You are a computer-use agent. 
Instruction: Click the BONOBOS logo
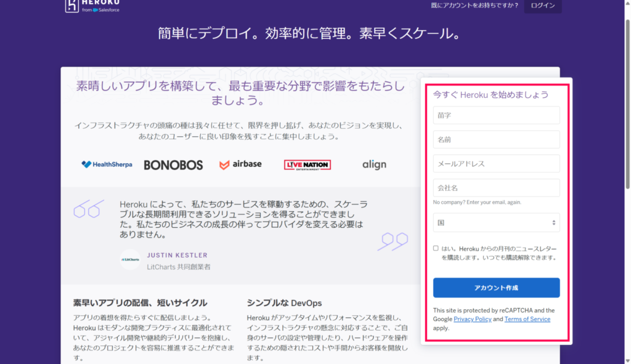coord(173,165)
